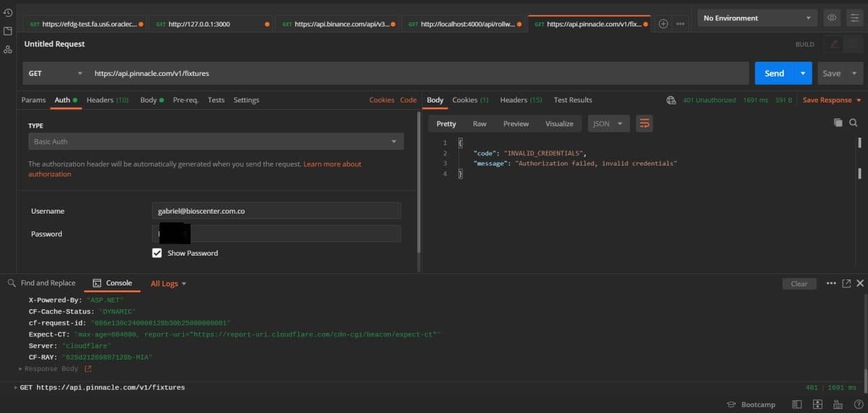Viewport: 868px width, 413px height.
Task: Open the All Logs filter dropdown
Action: point(168,283)
